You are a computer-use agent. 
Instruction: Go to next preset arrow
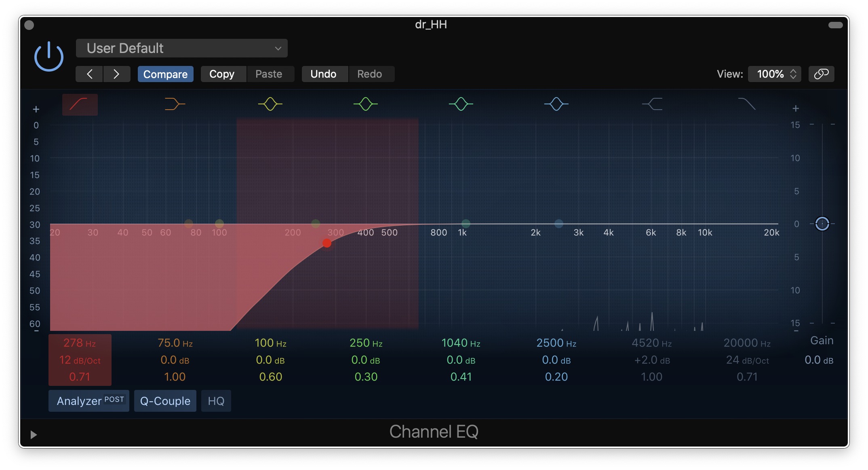tap(116, 74)
